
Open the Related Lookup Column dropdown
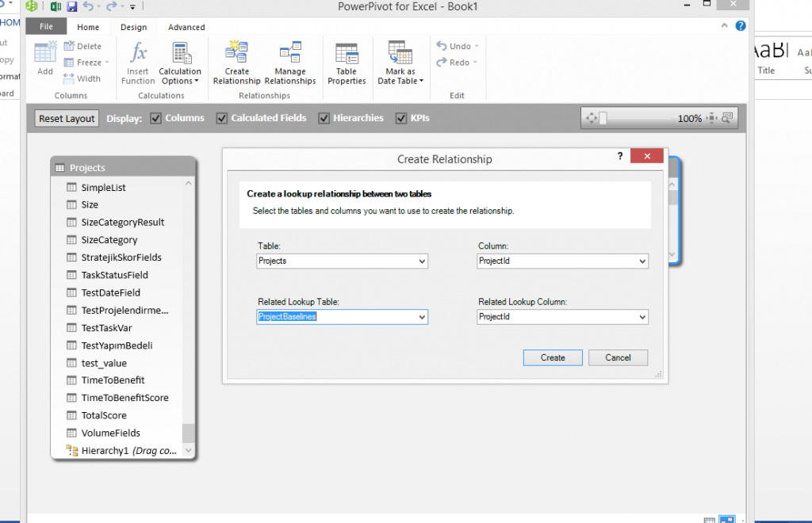click(642, 317)
